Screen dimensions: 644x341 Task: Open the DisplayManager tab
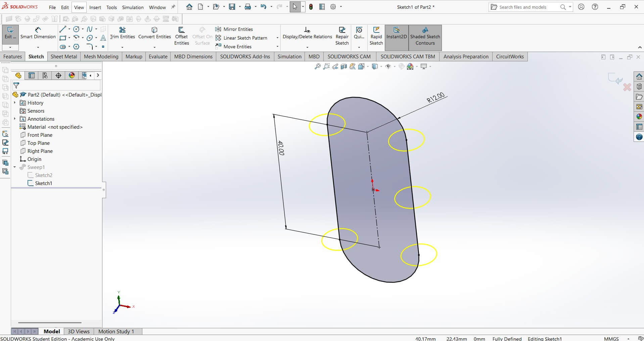[72, 75]
